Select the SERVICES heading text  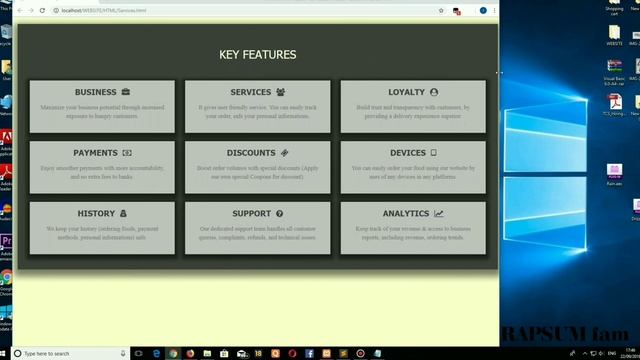point(251,92)
